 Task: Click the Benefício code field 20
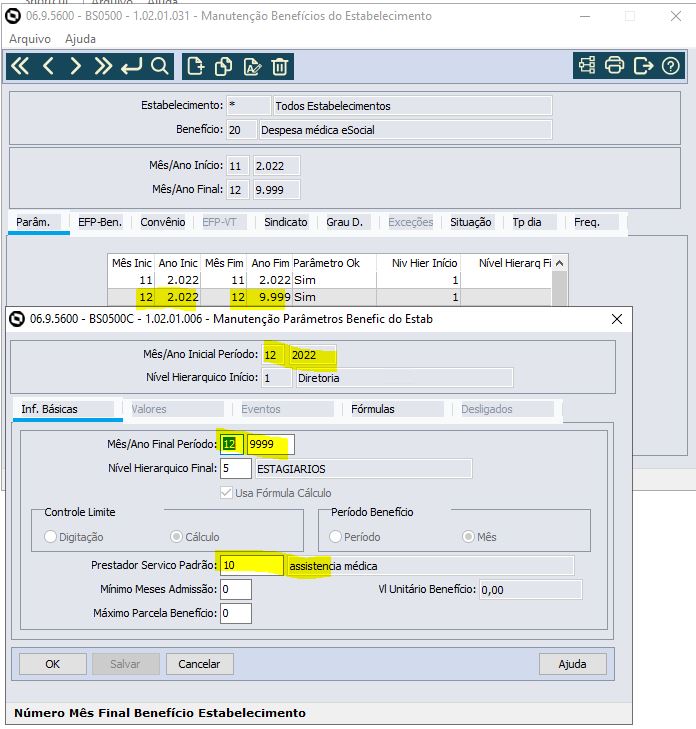[242, 130]
